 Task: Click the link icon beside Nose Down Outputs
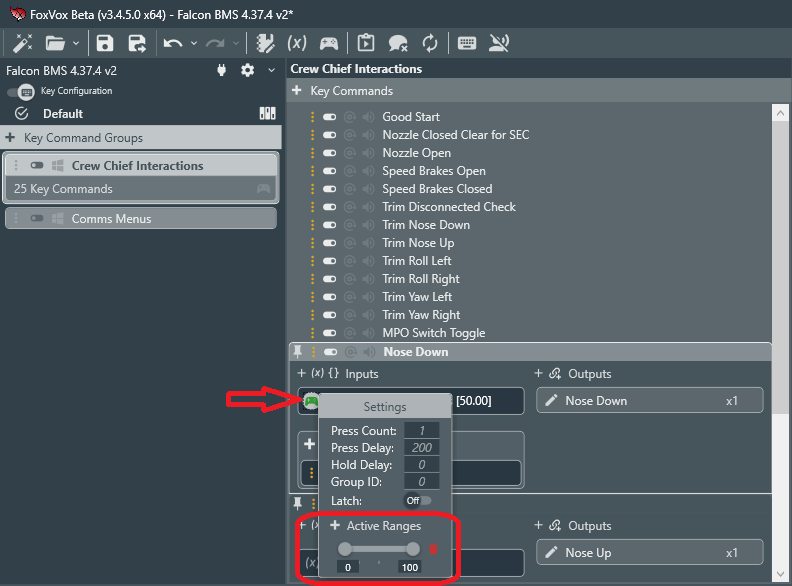click(x=555, y=374)
